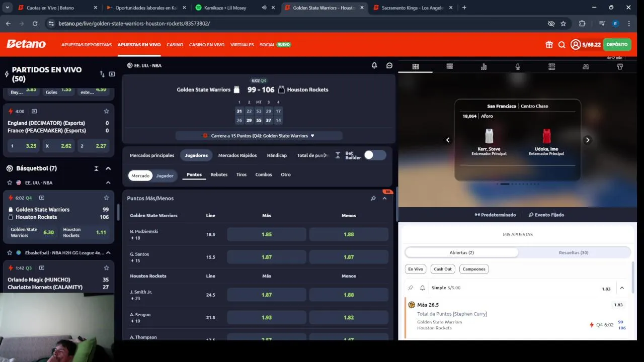The image size is (644, 362).
Task: Favorite the Warriors vs Rockets match star
Action: pyautogui.click(x=106, y=198)
